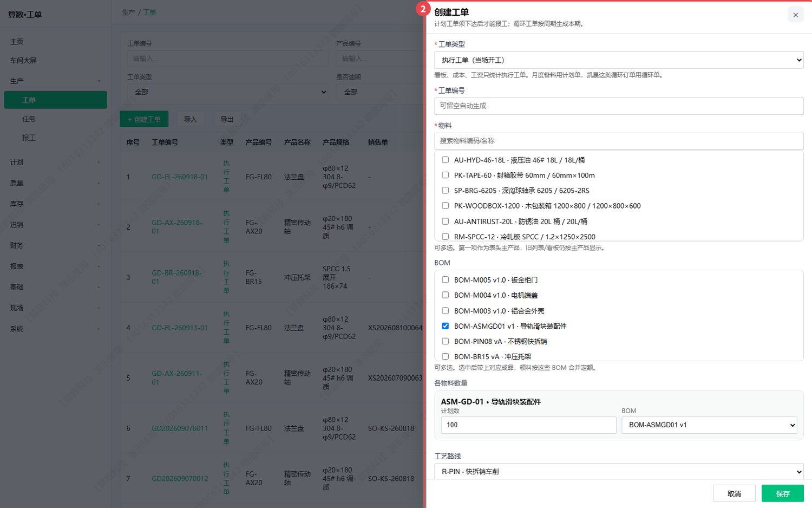Expand the 现场 sidebar section

pos(55,308)
